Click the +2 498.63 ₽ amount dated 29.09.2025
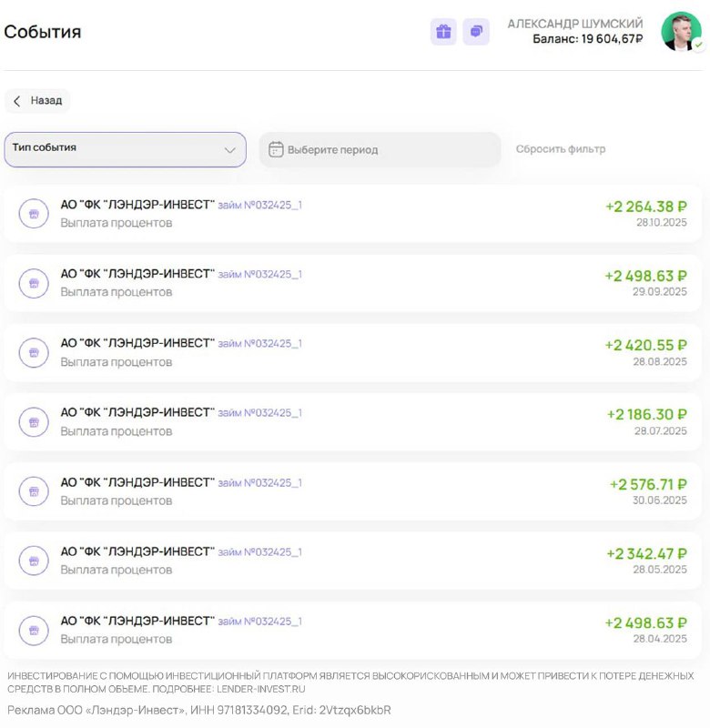Viewport: 710px width, 728px height. click(x=645, y=277)
